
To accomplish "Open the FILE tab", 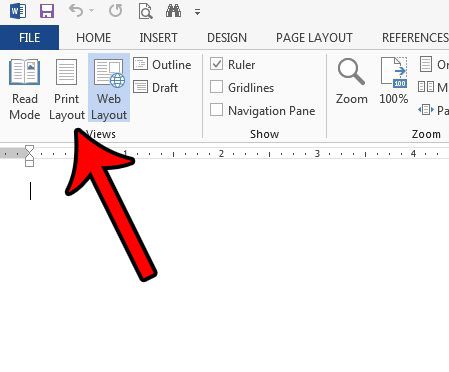I will 29,38.
